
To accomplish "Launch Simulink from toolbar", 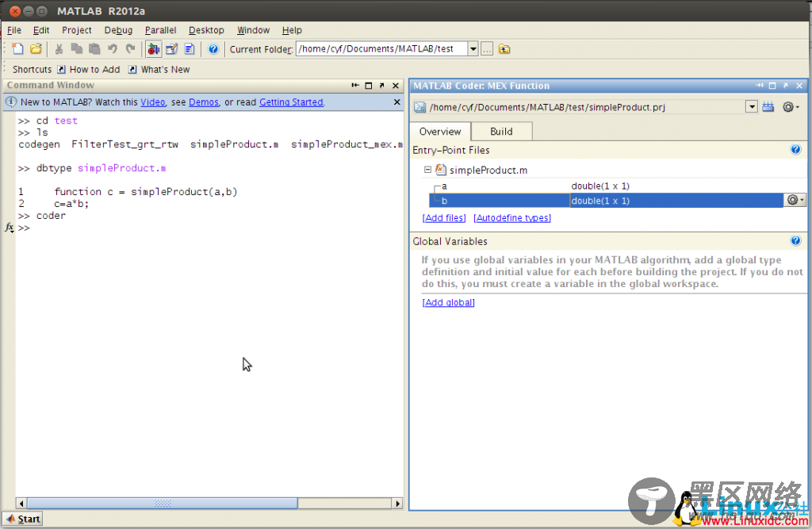I will click(153, 49).
